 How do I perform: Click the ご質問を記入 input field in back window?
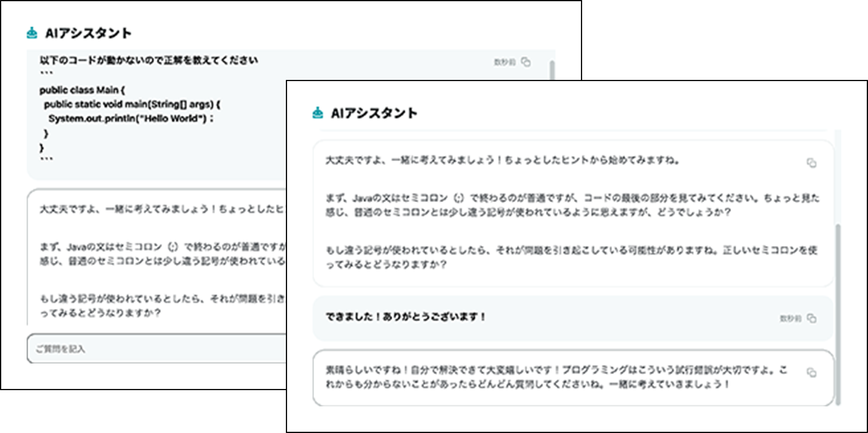(x=156, y=348)
